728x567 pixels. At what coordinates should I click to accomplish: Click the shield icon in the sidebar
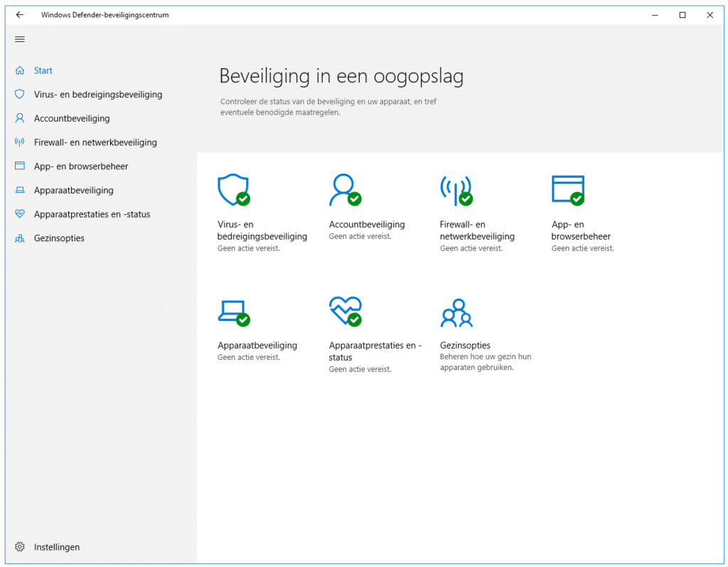point(19,95)
